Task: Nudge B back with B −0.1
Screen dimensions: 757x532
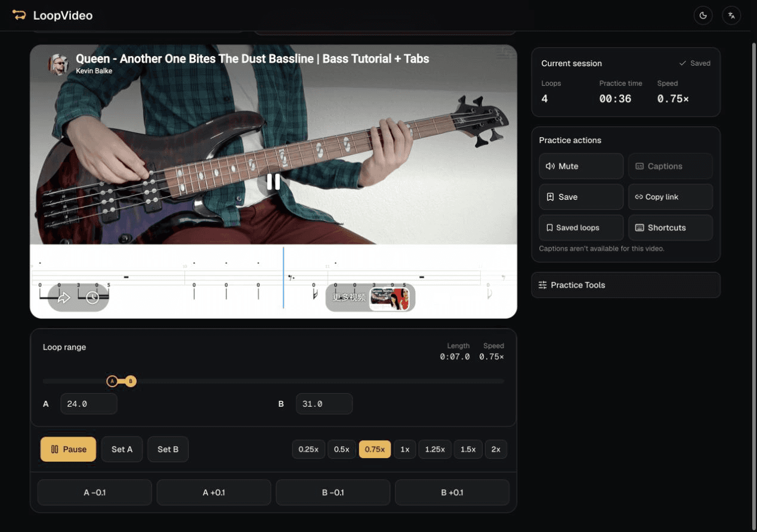Action: (x=333, y=493)
